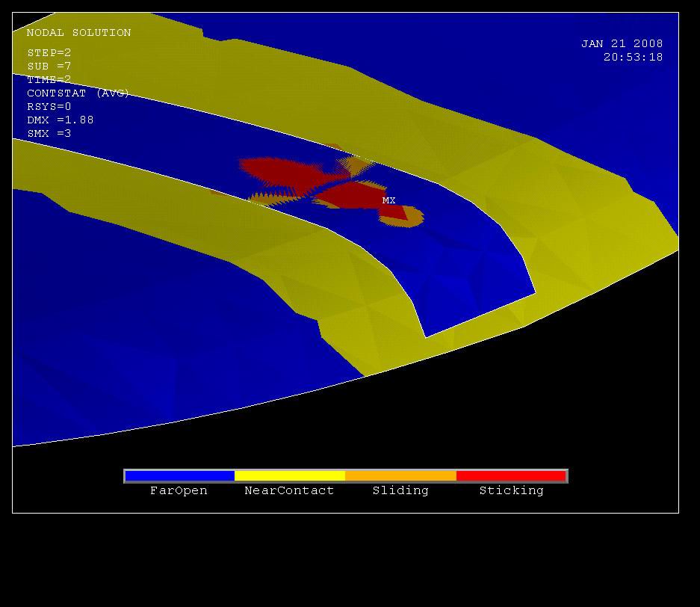Click the TIME=2 text line

[49, 79]
